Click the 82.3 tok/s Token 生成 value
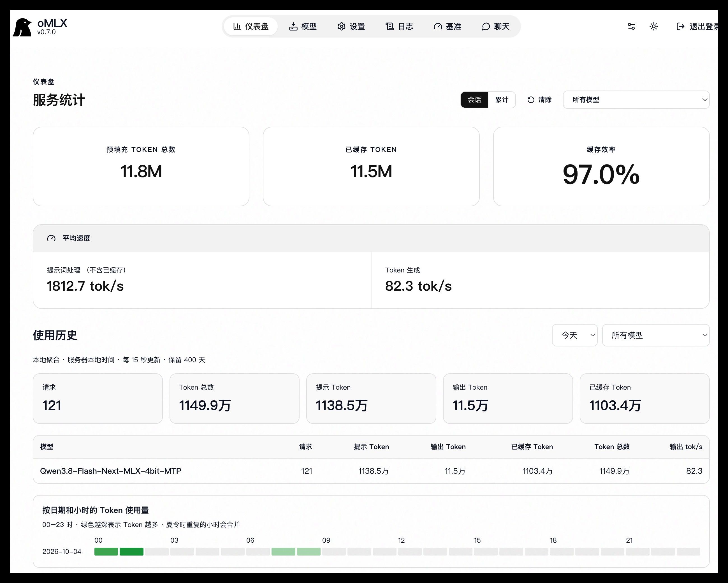This screenshot has width=728, height=583. (418, 286)
